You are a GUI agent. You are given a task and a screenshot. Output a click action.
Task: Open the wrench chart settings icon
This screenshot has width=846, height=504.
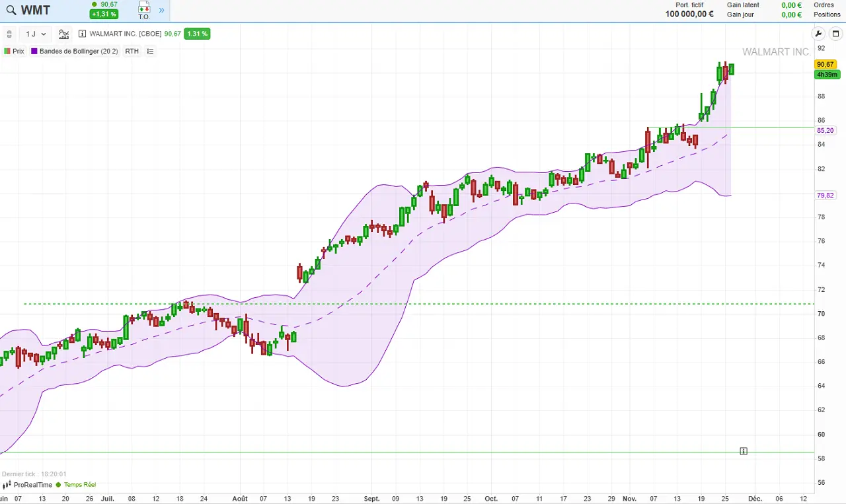[x=818, y=34]
